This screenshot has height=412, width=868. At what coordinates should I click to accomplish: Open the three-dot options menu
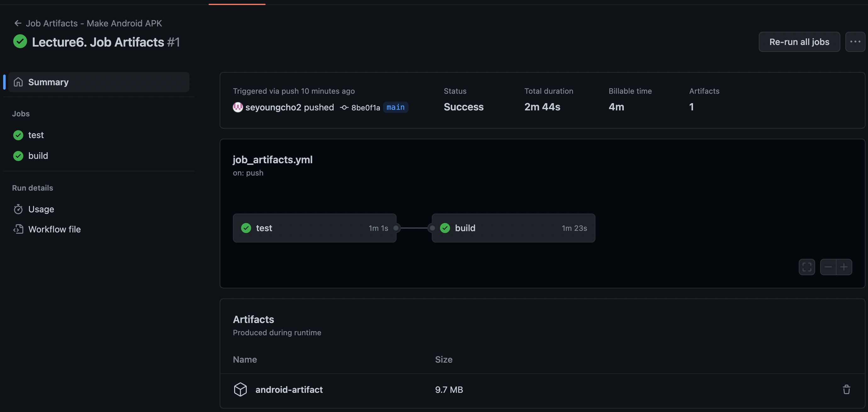855,42
